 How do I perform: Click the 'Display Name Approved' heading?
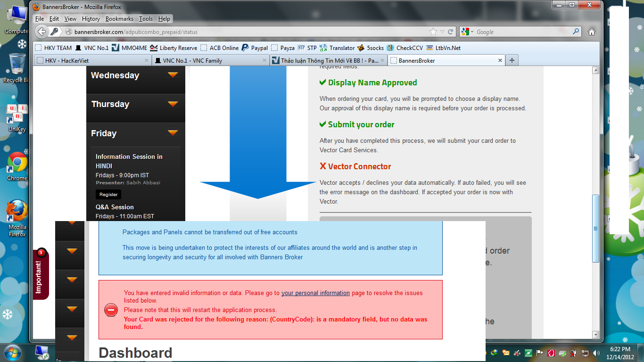372,82
